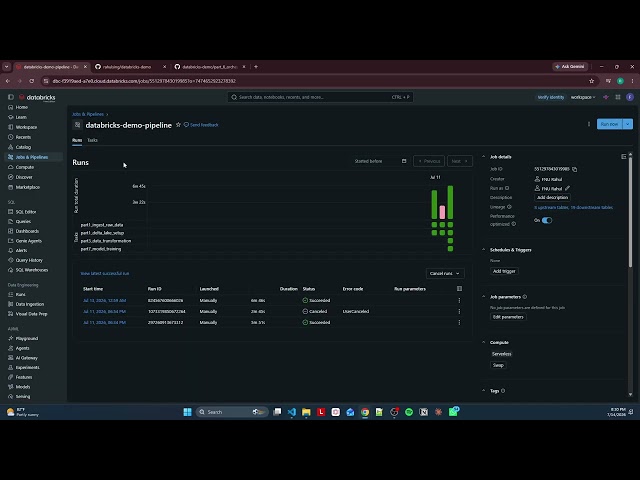The width and height of the screenshot is (640, 480).
Task: Open the Started before calendar picker
Action: click(404, 161)
